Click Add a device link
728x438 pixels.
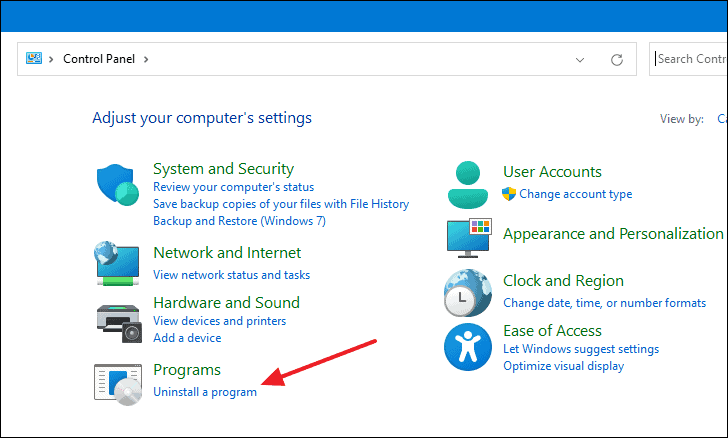point(187,338)
